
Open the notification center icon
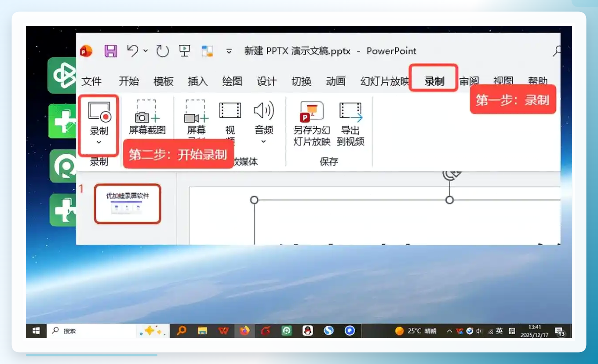560,332
